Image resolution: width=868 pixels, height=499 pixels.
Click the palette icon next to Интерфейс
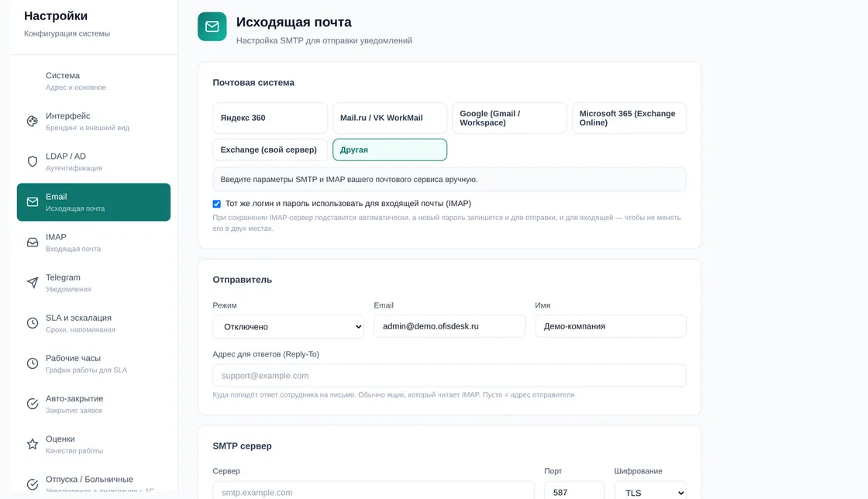coord(32,121)
